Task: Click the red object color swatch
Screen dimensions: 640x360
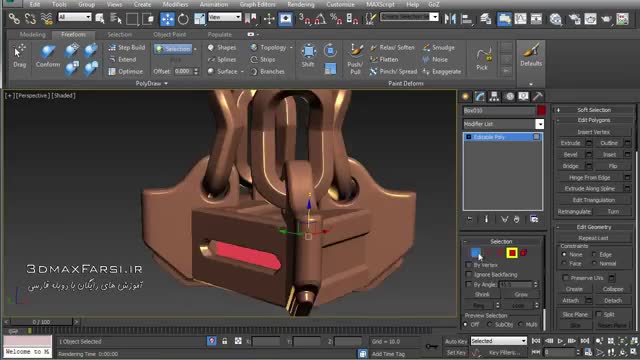Action: pyautogui.click(x=541, y=111)
